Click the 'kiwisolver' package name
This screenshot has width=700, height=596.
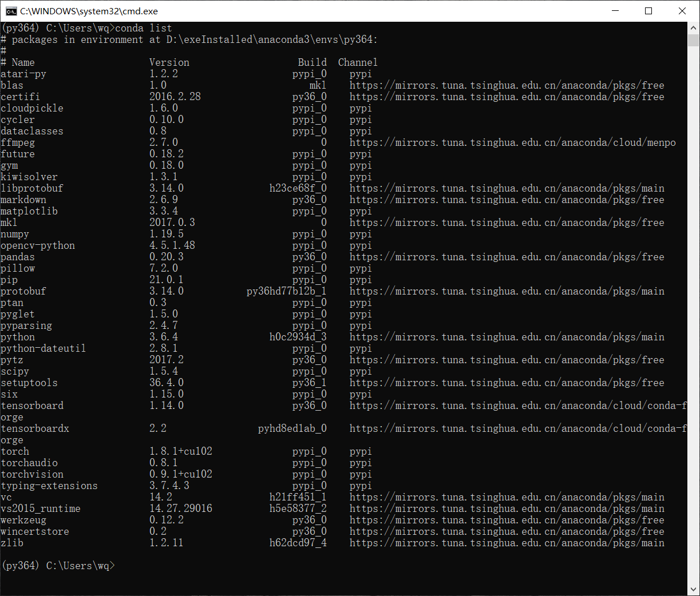[29, 177]
